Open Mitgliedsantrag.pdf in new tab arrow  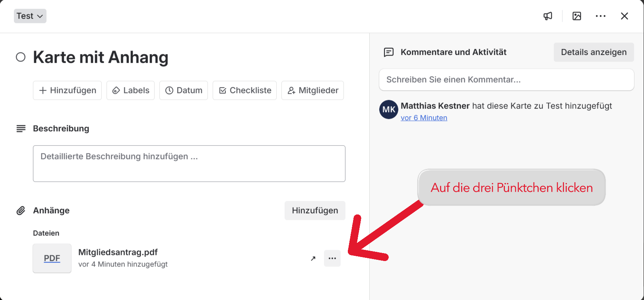click(313, 259)
